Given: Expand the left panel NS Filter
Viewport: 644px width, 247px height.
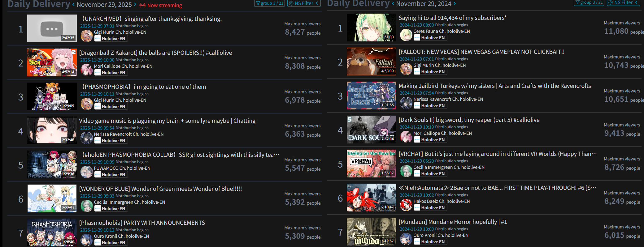Looking at the screenshot, I should (x=304, y=3).
